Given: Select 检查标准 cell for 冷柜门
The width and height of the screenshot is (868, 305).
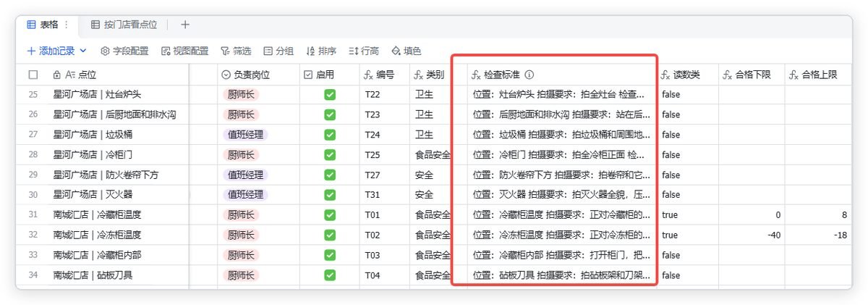Looking at the screenshot, I should click(x=562, y=154).
